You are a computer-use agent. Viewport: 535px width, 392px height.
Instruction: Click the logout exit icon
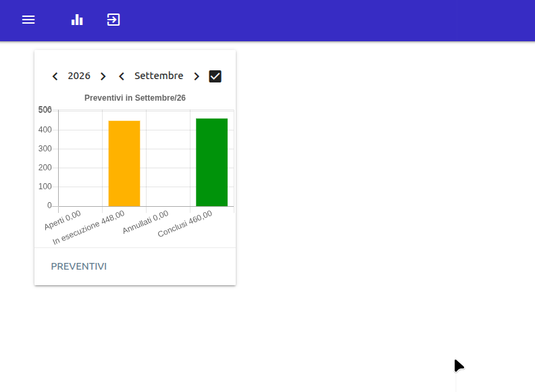tap(113, 20)
